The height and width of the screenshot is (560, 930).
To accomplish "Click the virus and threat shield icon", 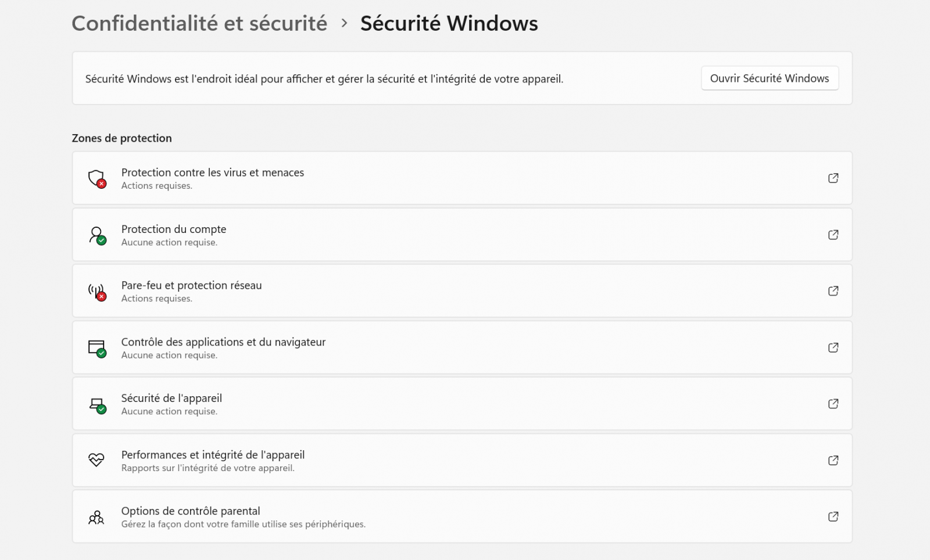I will coord(96,178).
